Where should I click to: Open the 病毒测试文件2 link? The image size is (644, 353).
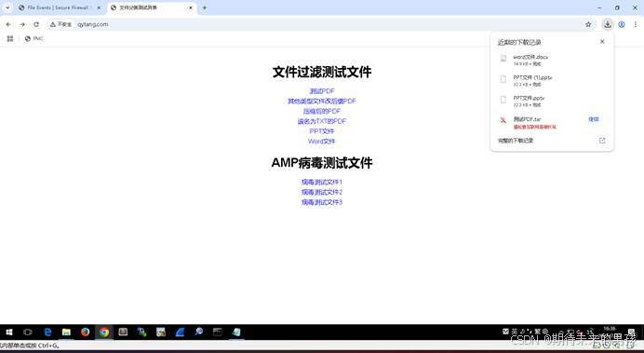click(322, 192)
